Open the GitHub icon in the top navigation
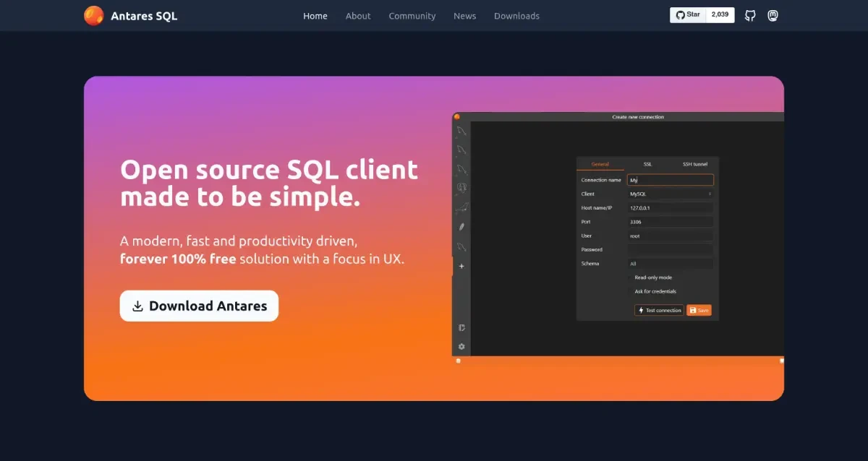Image resolution: width=868 pixels, height=461 pixels. pyautogui.click(x=750, y=15)
